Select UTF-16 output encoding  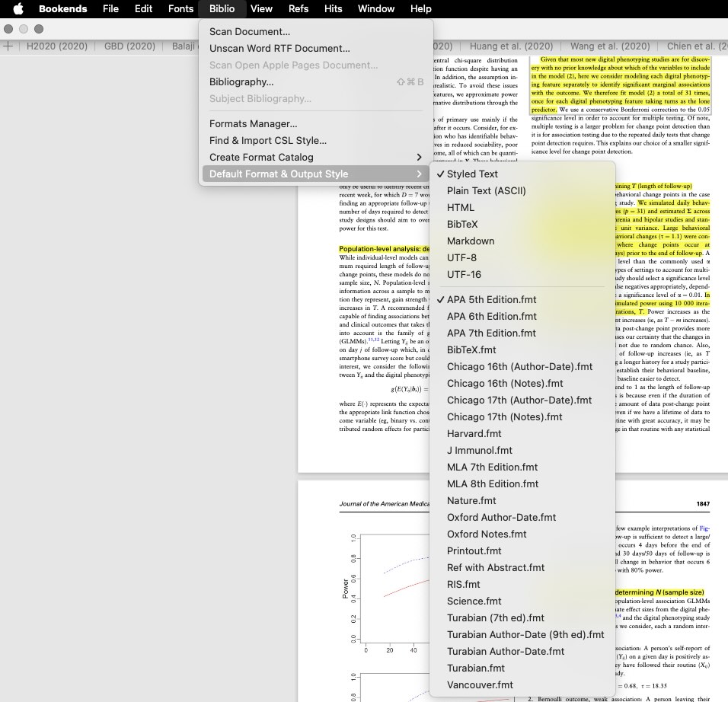tap(522, 274)
